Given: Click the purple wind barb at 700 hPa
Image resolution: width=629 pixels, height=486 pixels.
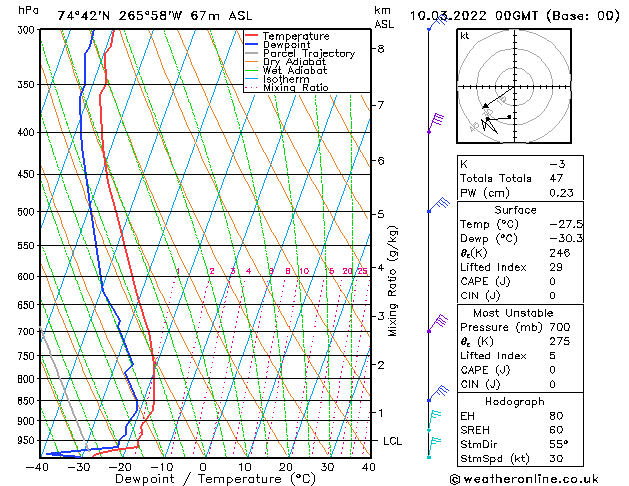Looking at the screenshot, I should (437, 323).
